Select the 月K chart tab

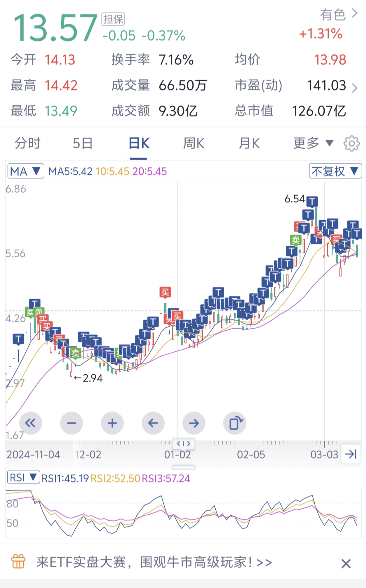point(249,143)
